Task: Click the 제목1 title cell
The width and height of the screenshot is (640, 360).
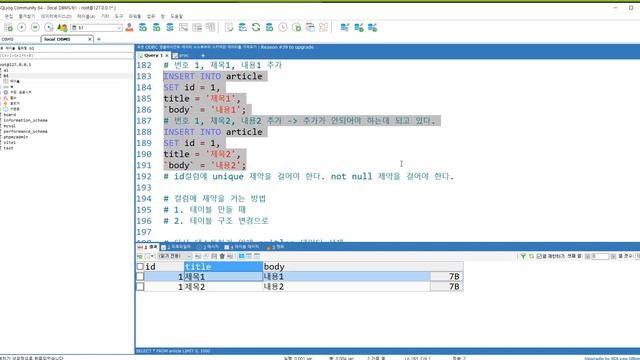Action: pyautogui.click(x=223, y=277)
